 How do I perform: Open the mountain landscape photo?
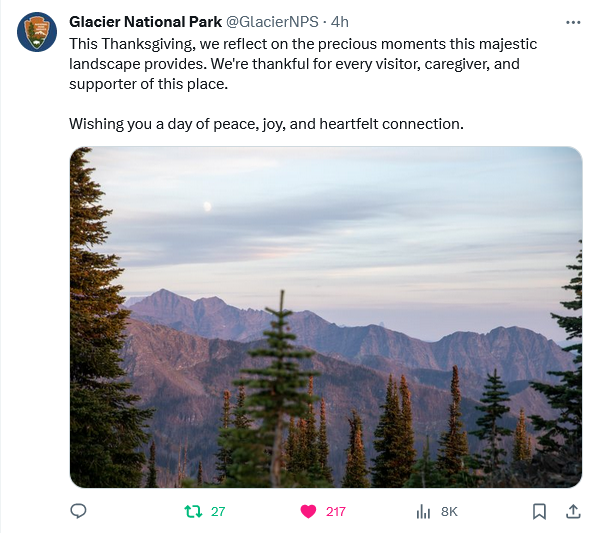coord(326,317)
